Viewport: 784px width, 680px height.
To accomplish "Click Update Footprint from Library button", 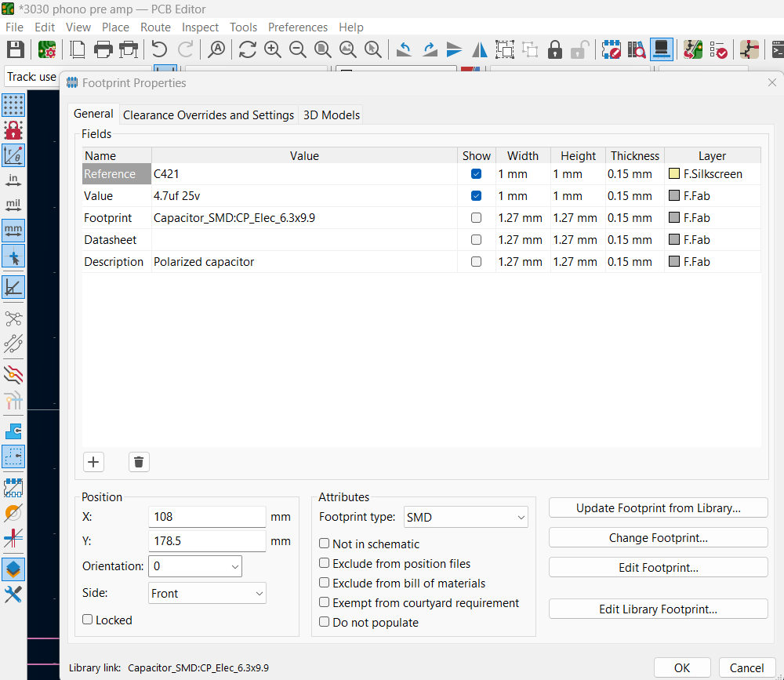I will coord(658,508).
